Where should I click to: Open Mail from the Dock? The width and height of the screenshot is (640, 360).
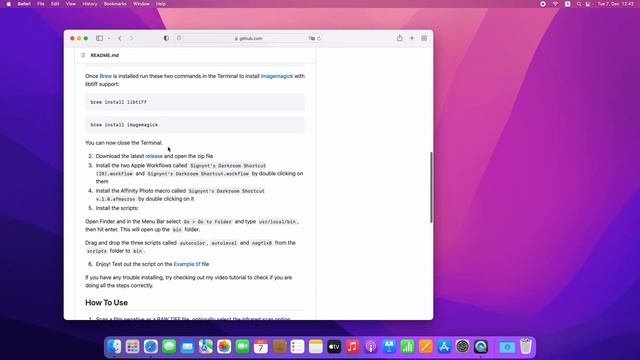(187, 347)
